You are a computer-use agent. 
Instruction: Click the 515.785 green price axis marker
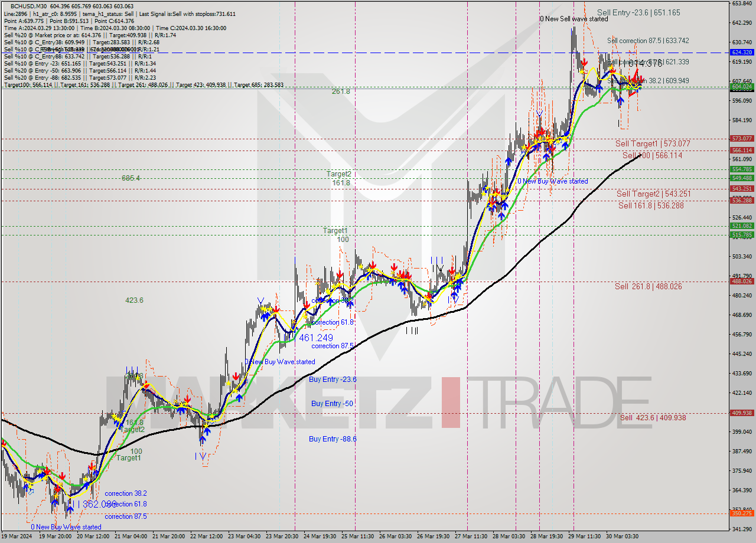tap(742, 235)
